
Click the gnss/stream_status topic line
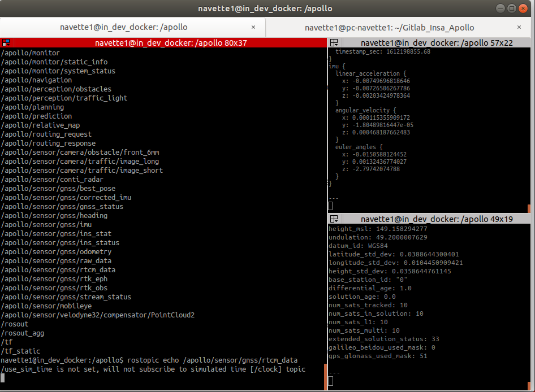[66, 297]
